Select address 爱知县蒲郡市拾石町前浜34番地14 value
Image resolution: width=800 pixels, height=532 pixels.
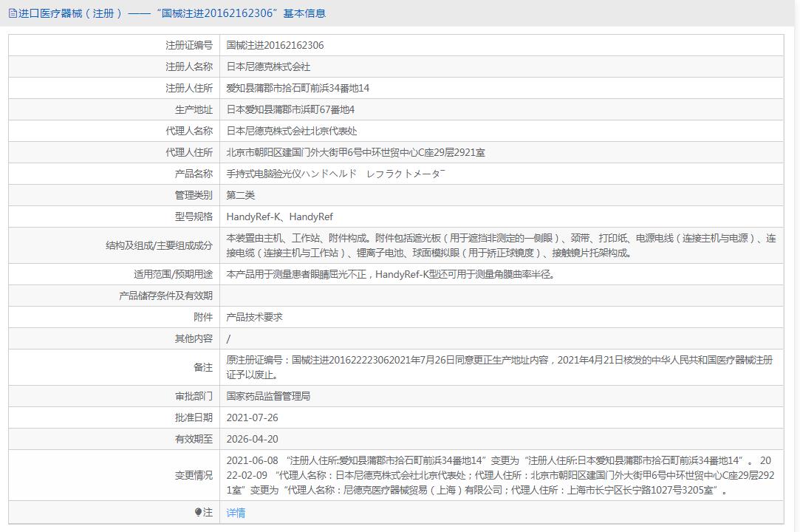pos(298,89)
